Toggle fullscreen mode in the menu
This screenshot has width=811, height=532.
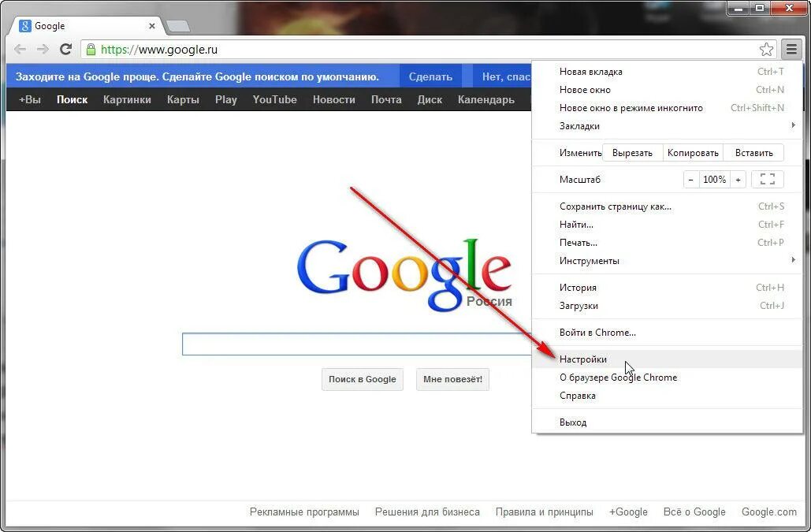click(x=768, y=180)
